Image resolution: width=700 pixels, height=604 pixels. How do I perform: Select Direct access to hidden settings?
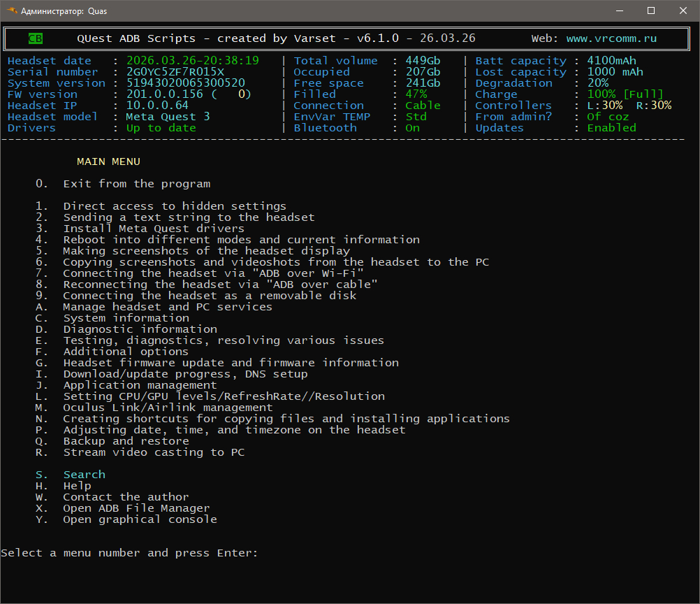(x=161, y=206)
